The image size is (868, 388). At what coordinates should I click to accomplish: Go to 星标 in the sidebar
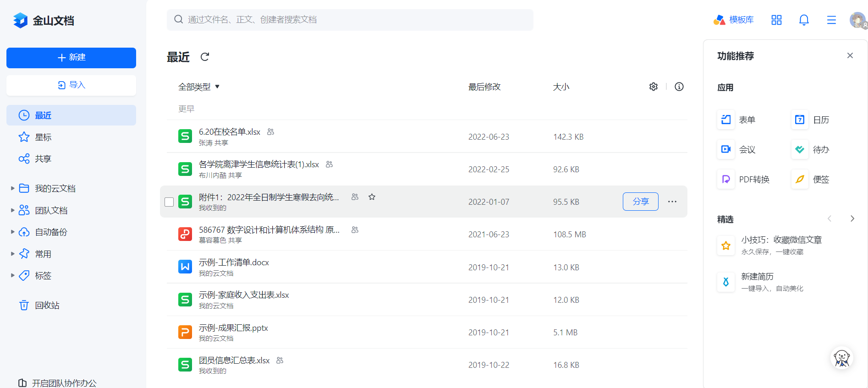tap(43, 137)
